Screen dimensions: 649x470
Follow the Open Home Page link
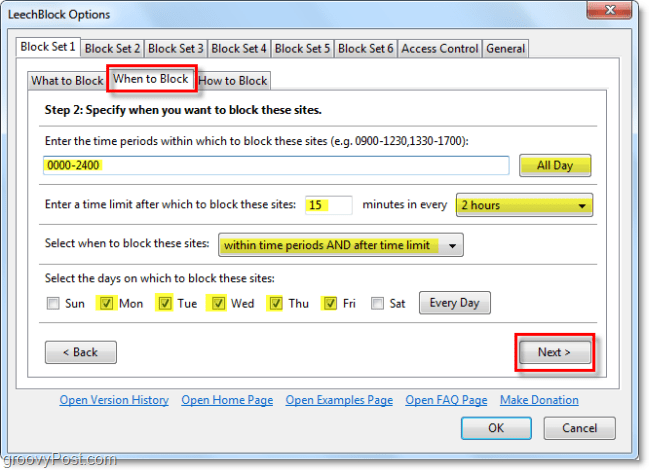(x=227, y=400)
